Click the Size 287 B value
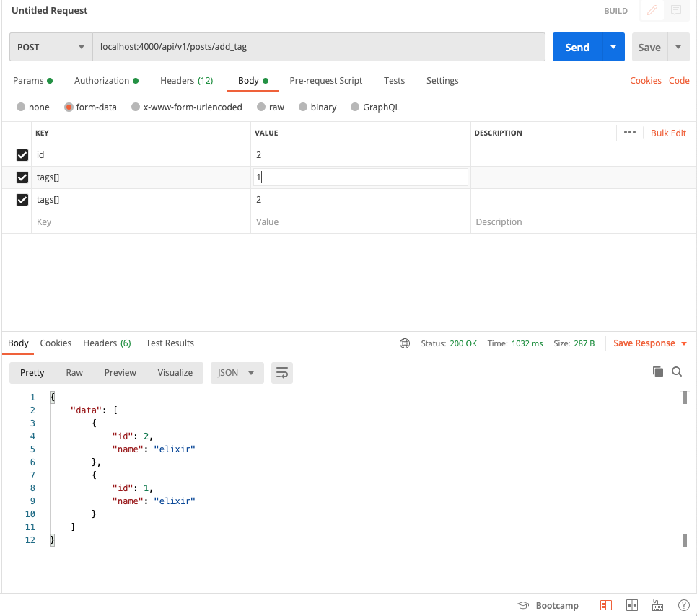The height and width of the screenshot is (616, 697). click(x=584, y=343)
